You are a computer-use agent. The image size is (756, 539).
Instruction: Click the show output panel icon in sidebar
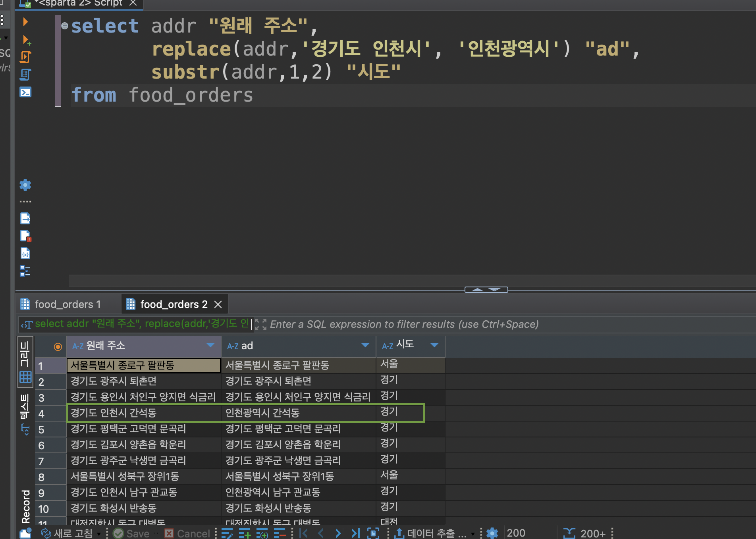point(25,218)
